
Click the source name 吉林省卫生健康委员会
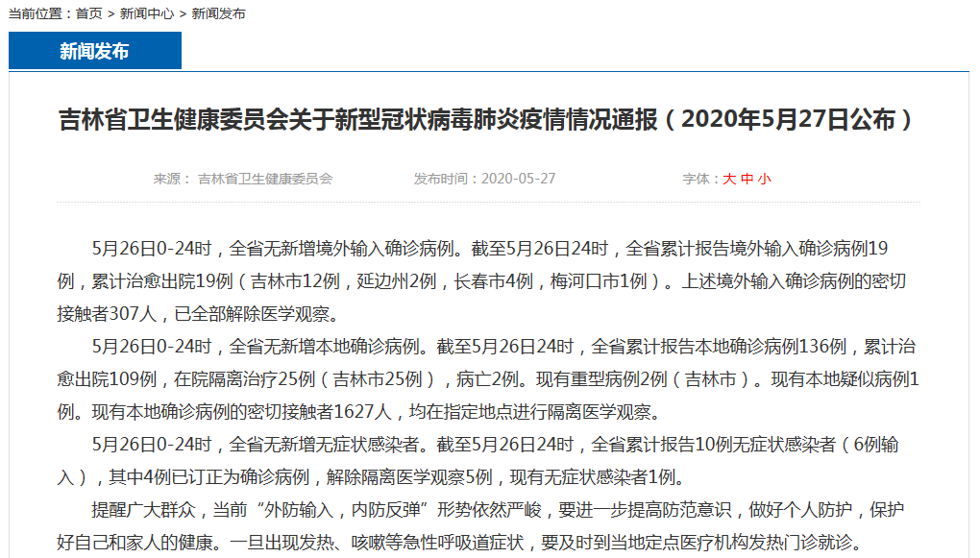coord(265,179)
